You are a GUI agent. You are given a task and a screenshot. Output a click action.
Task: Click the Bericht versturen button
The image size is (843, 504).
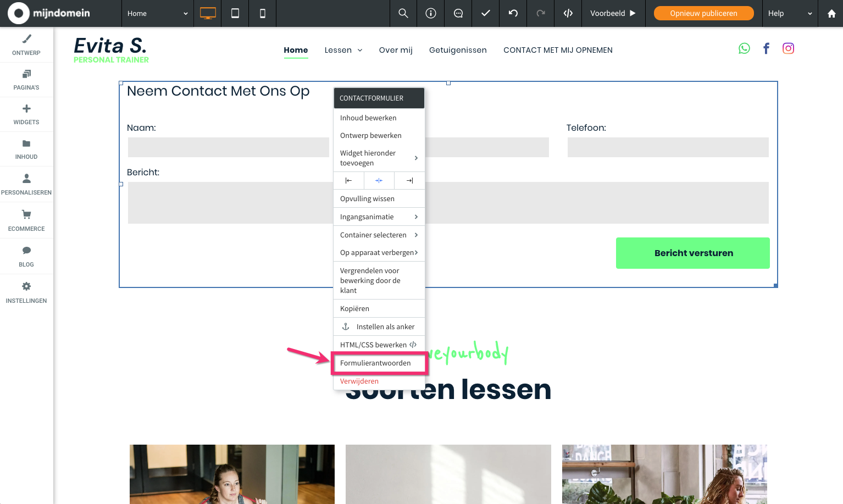pyautogui.click(x=693, y=253)
